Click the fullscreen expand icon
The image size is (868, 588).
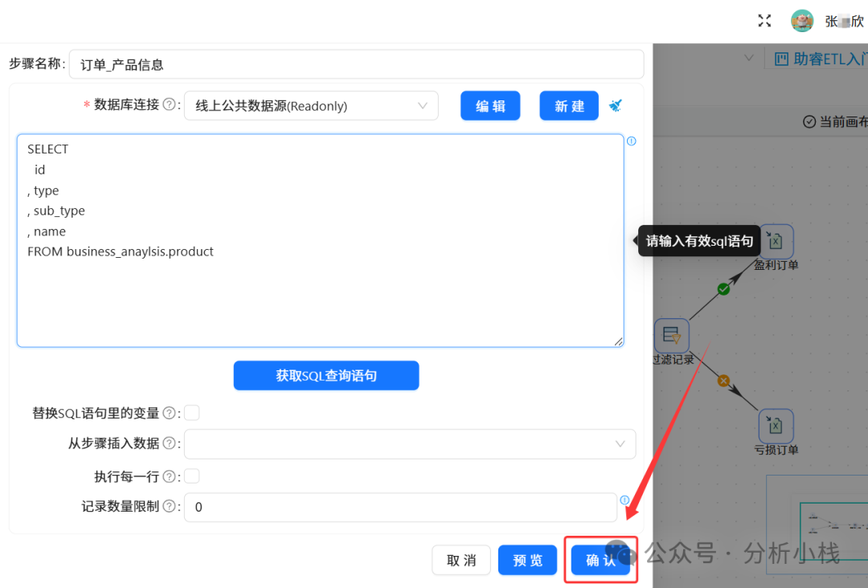pos(764,21)
